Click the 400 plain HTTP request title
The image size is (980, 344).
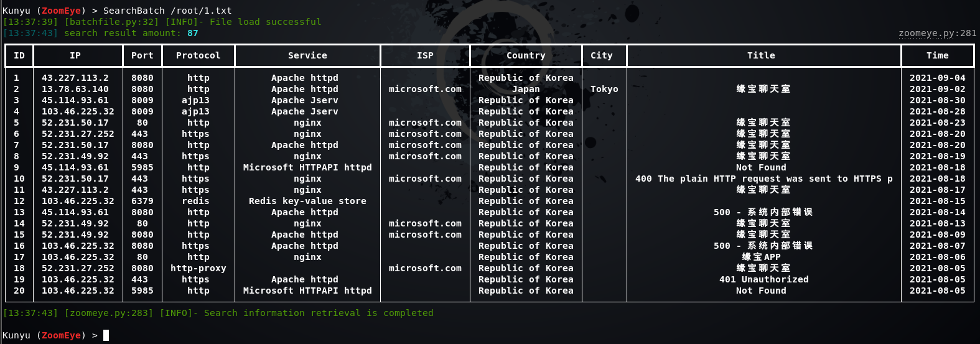click(764, 179)
